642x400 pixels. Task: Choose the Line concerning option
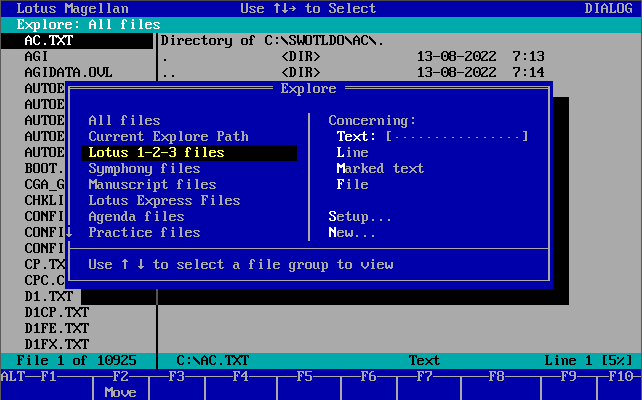pyautogui.click(x=352, y=153)
